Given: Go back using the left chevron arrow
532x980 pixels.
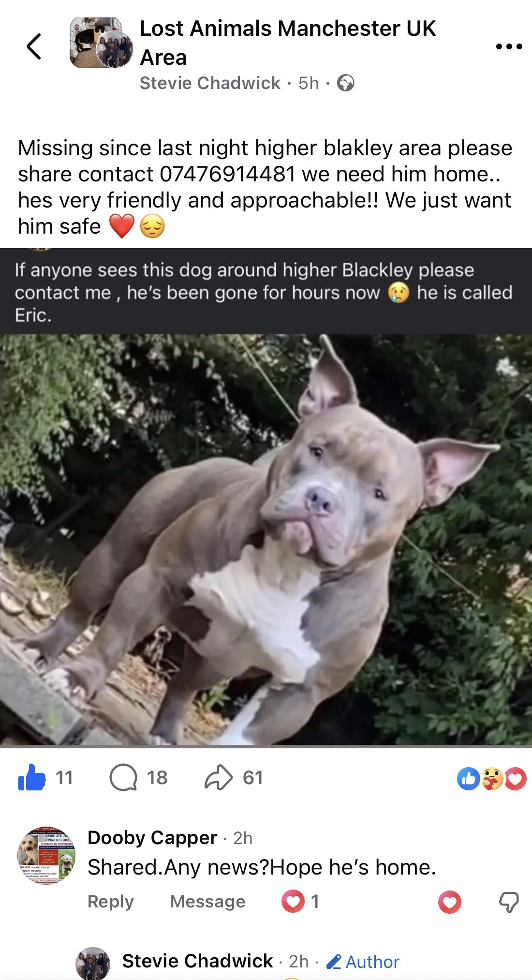Looking at the screenshot, I should [x=34, y=46].
